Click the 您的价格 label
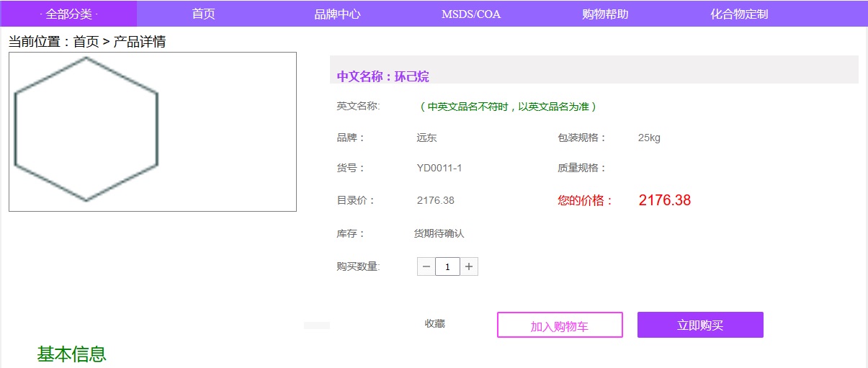The height and width of the screenshot is (368, 868). coord(585,201)
